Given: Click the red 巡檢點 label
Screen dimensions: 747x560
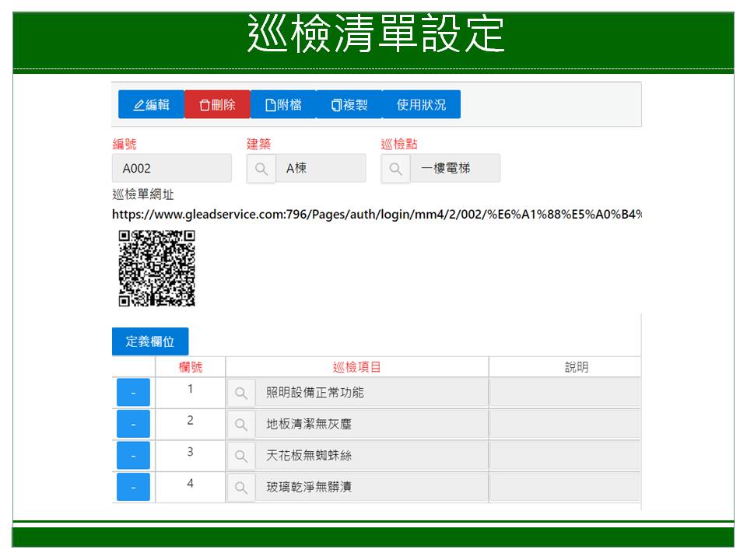Looking at the screenshot, I should (x=399, y=144).
